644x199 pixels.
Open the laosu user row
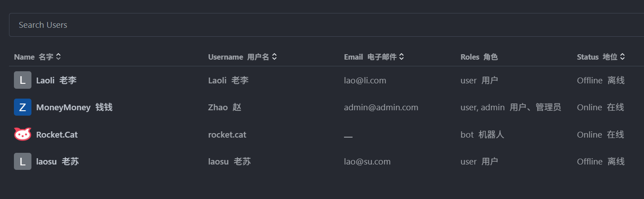pyautogui.click(x=326, y=161)
